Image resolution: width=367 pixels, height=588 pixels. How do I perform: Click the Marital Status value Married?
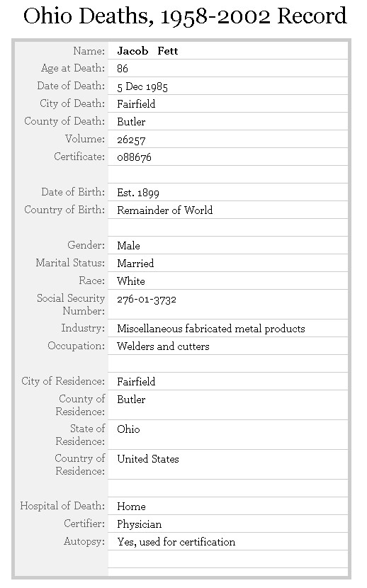(x=135, y=264)
